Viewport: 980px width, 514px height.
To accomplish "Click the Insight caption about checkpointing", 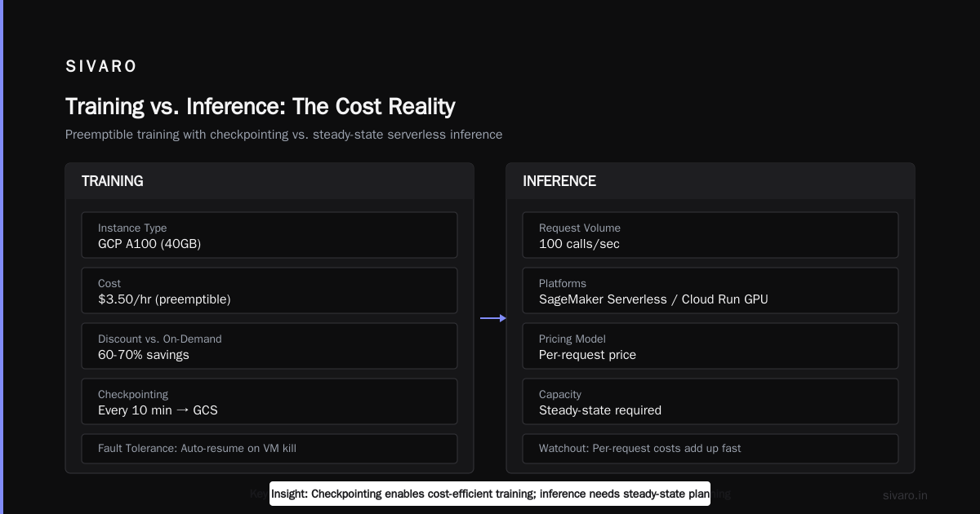I will [490, 494].
